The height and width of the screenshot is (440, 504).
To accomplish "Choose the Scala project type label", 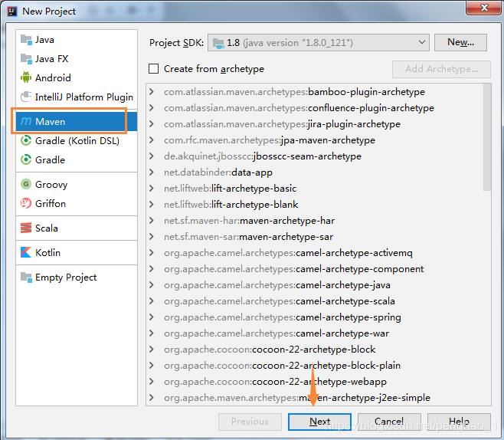I will 47,228.
